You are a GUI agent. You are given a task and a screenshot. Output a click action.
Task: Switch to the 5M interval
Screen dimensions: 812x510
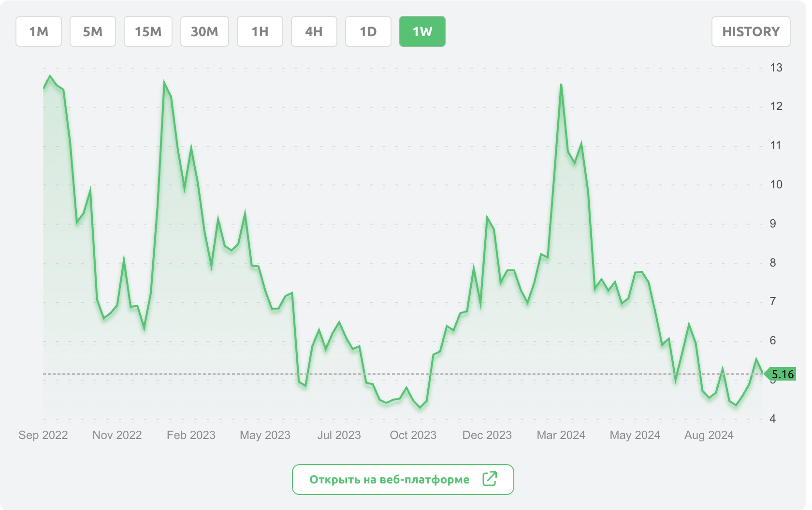click(x=93, y=32)
